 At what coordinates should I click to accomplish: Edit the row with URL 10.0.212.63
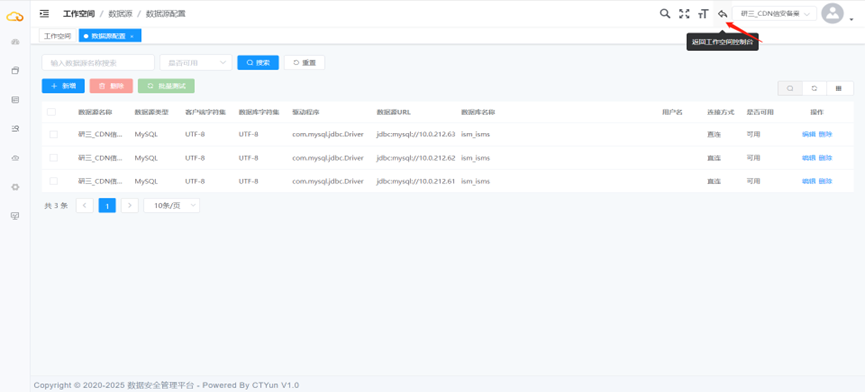(808, 134)
